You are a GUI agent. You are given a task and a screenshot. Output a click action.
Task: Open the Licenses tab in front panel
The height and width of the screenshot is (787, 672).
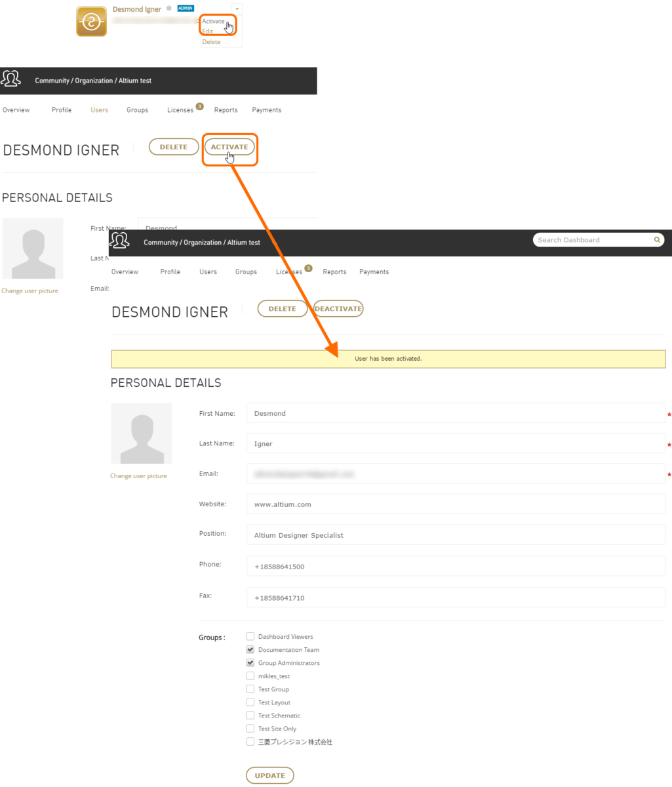coord(289,272)
